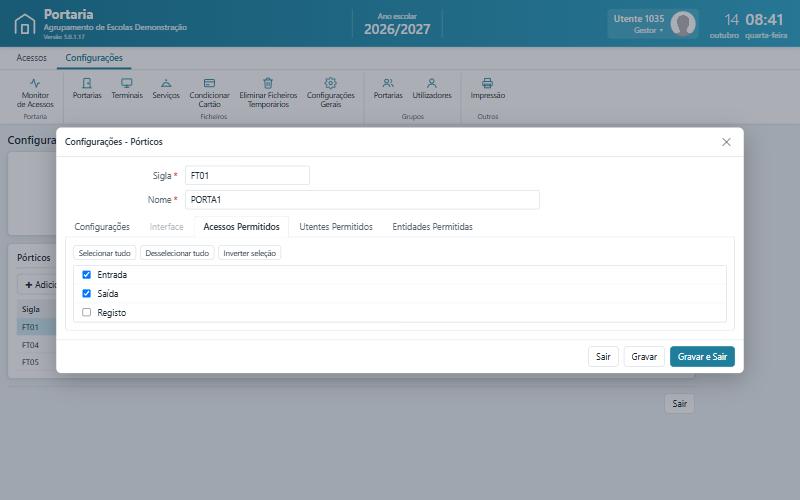Click the Adicionar button in Pórticos list
This screenshot has height=500, width=800.
coord(37,285)
